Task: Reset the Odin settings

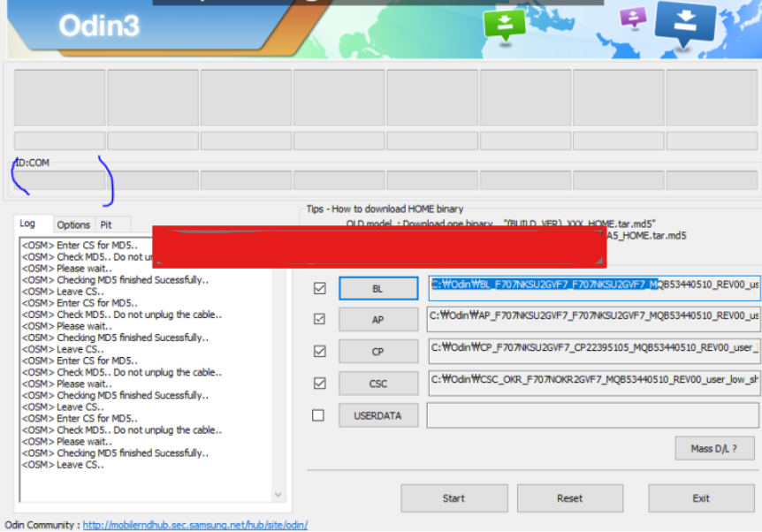Action: [569, 498]
